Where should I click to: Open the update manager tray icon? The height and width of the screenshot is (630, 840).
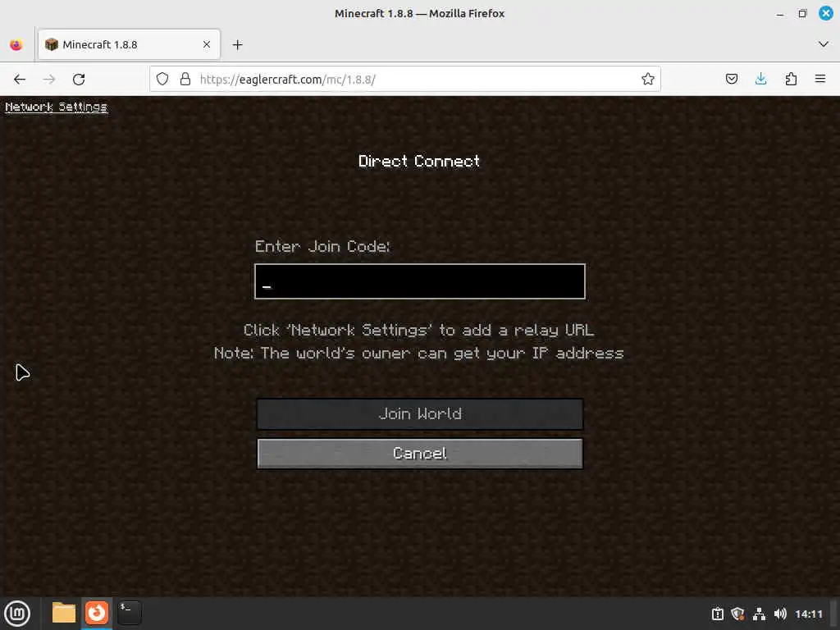point(717,614)
